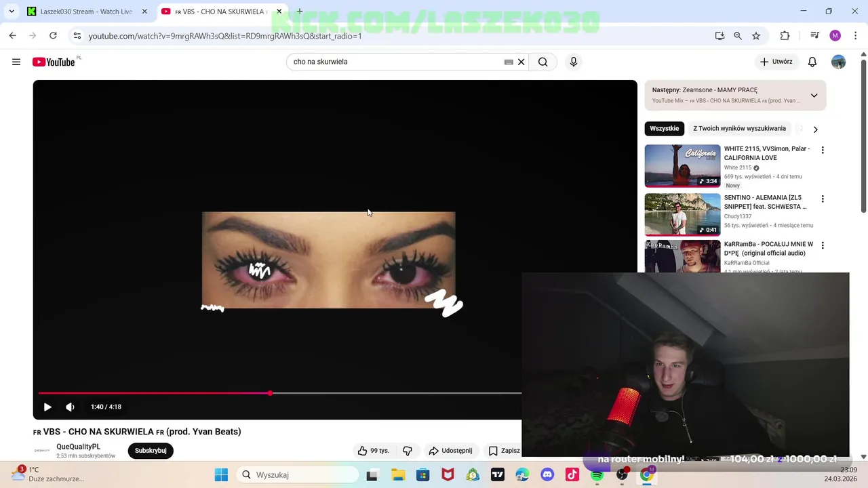Open the Chrome profile M avatar
Screen dimensions: 868x488
[x=835, y=36]
